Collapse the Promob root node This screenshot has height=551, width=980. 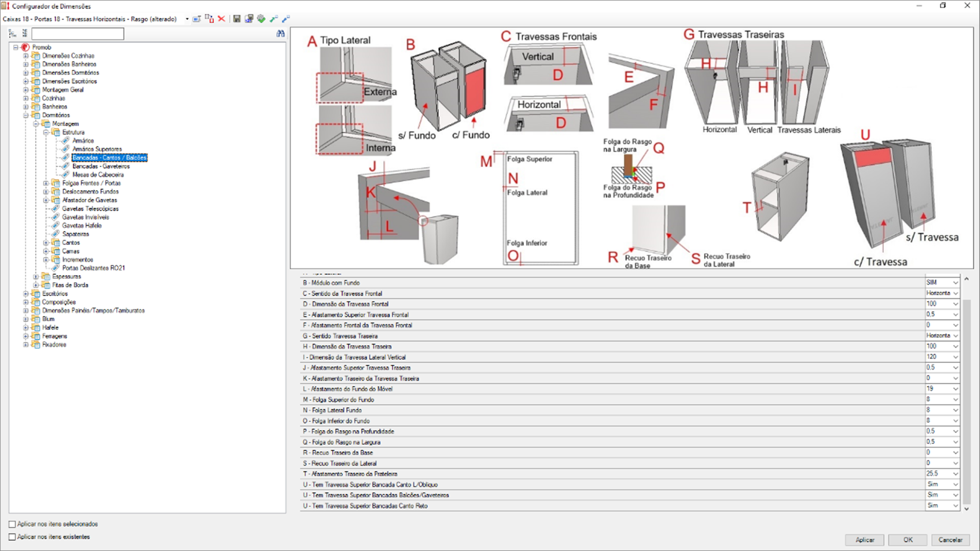point(16,47)
